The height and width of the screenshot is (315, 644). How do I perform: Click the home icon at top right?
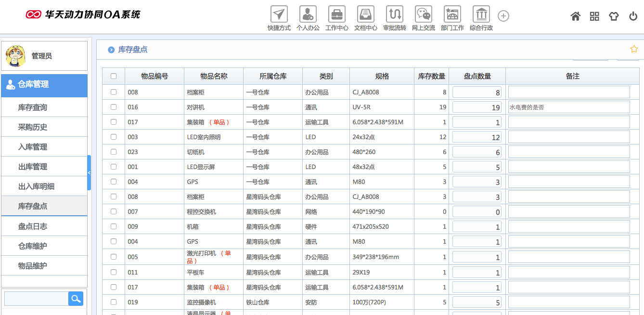point(575,16)
